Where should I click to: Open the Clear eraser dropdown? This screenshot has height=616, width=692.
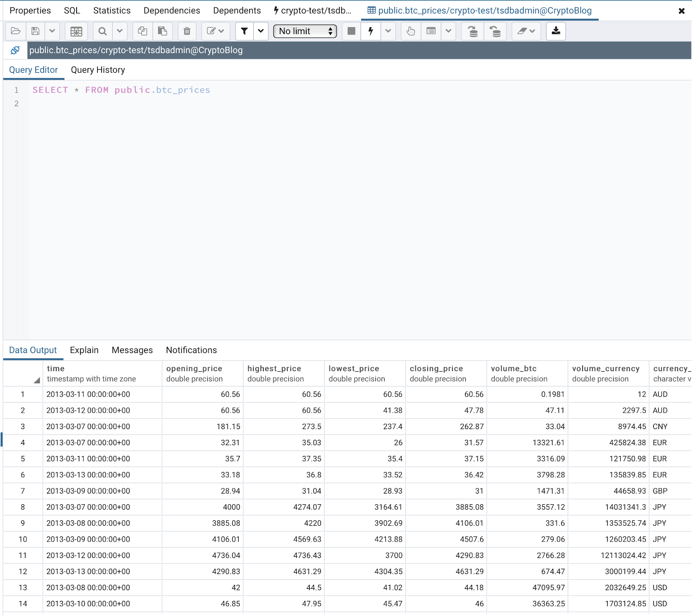click(526, 31)
